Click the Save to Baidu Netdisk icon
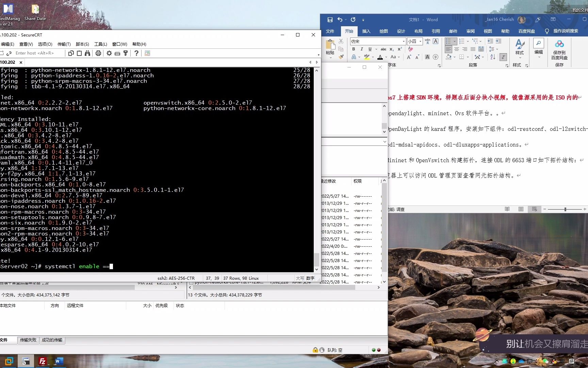The height and width of the screenshot is (368, 588). click(559, 44)
